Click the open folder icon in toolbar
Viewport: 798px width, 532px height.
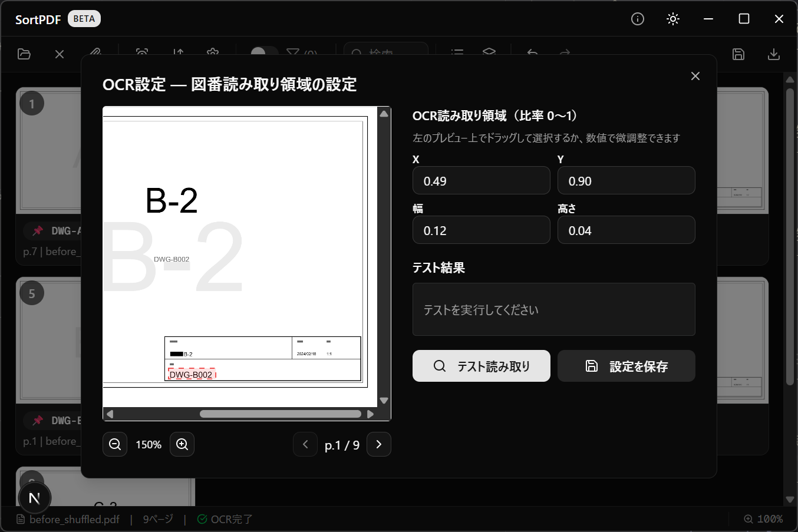point(24,54)
